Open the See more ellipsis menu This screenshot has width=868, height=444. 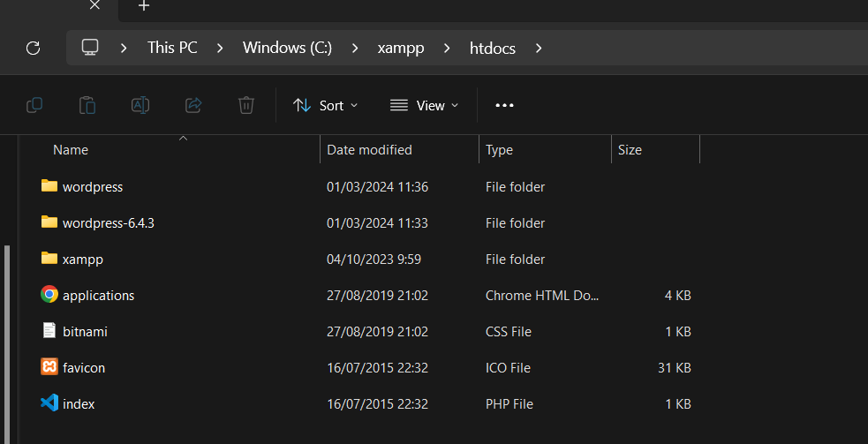tap(504, 105)
